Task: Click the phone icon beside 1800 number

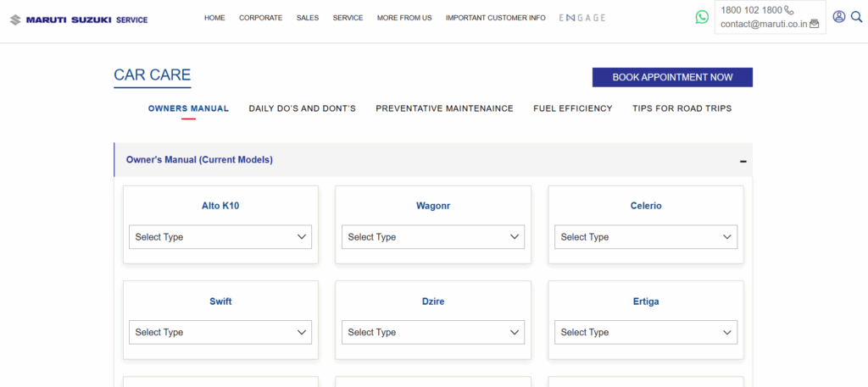Action: click(790, 10)
